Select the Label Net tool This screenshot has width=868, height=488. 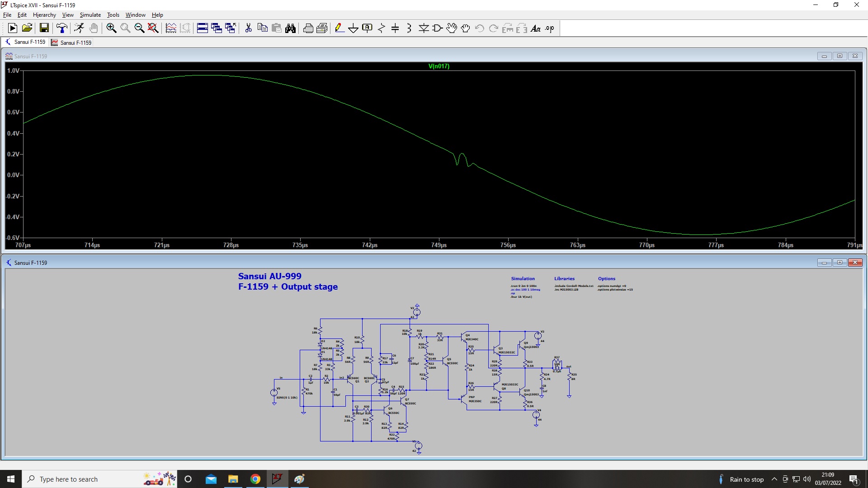pos(367,28)
